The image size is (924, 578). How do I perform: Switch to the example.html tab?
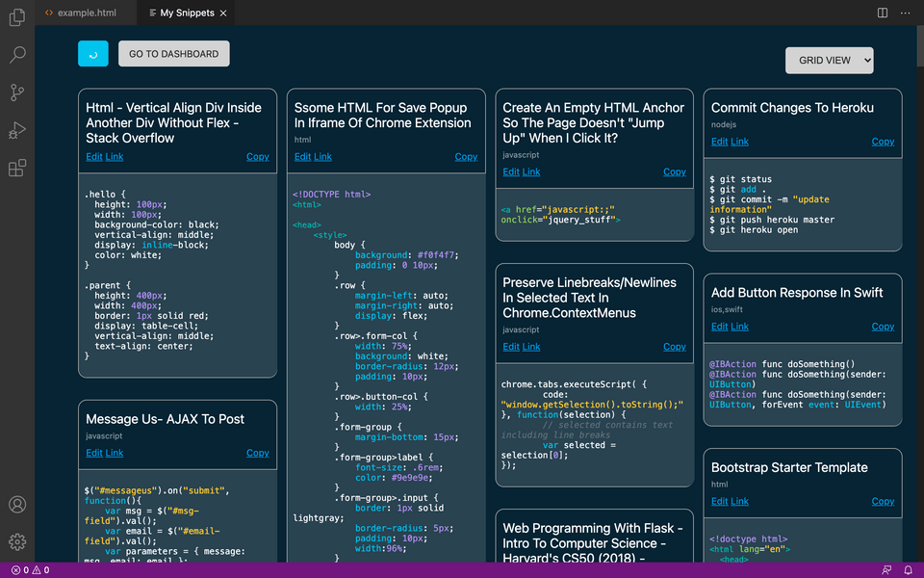click(x=85, y=13)
